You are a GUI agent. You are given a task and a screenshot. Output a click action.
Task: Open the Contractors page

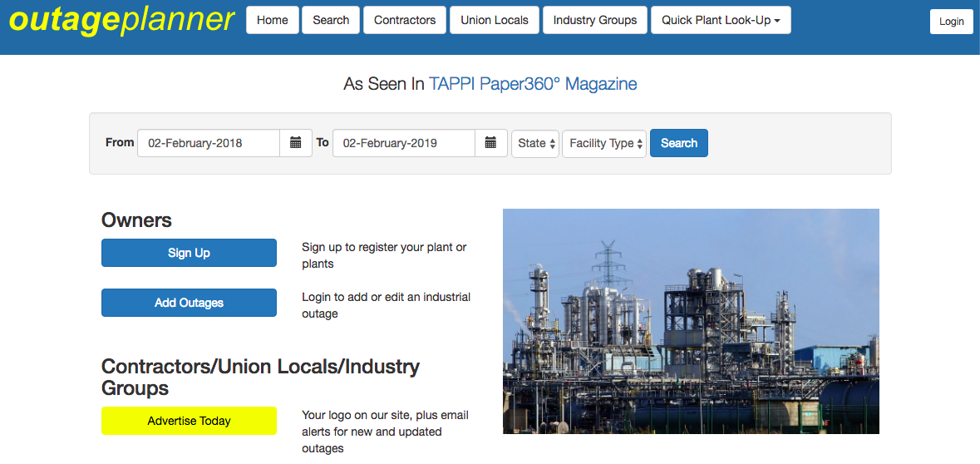[x=405, y=20]
